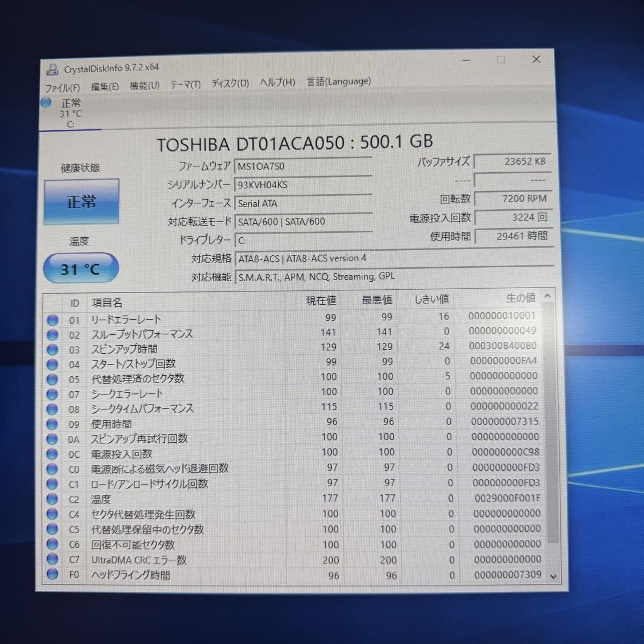This screenshot has width=644, height=644.
Task: Open the ヘルプ(H) menu
Action: click(x=277, y=82)
